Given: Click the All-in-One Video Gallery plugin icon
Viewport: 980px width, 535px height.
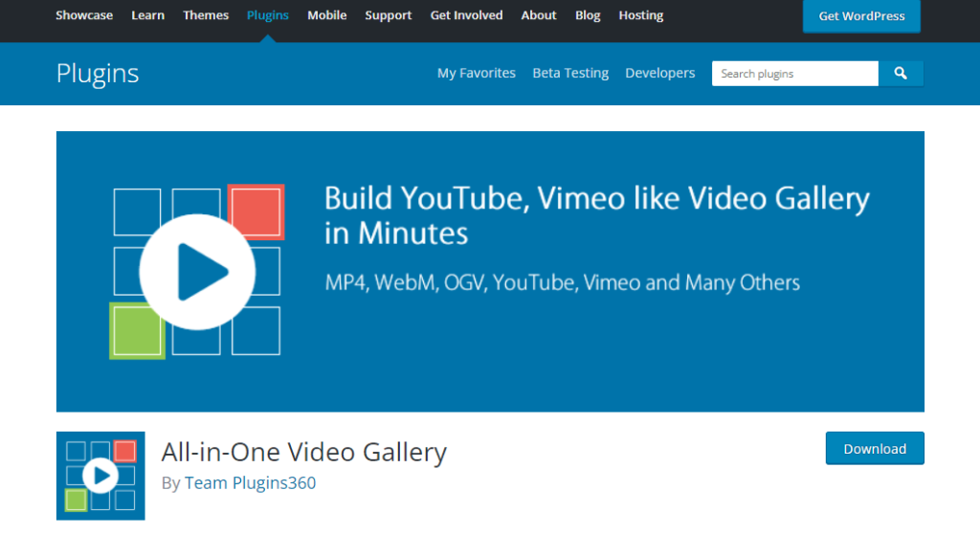Looking at the screenshot, I should 100,476.
